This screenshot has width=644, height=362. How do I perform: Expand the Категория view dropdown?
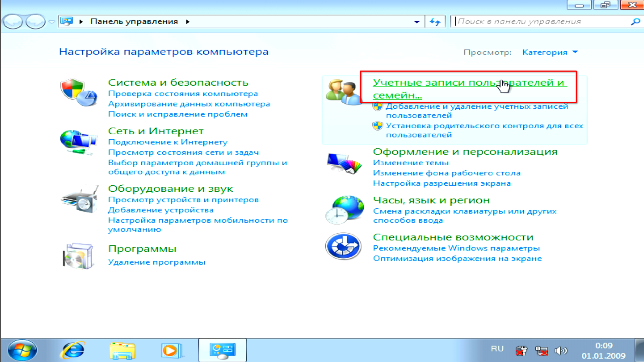point(550,52)
